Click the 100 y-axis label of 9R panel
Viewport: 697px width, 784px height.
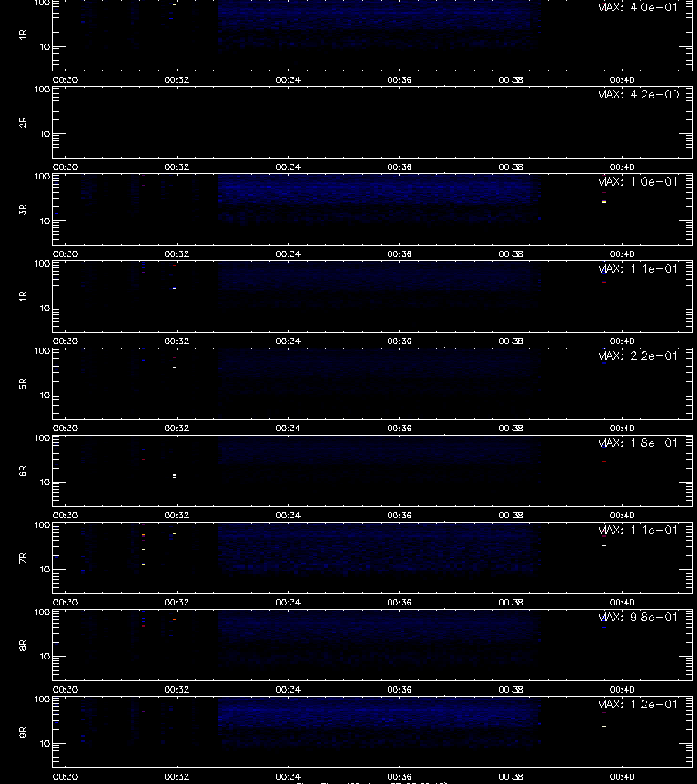[42, 700]
